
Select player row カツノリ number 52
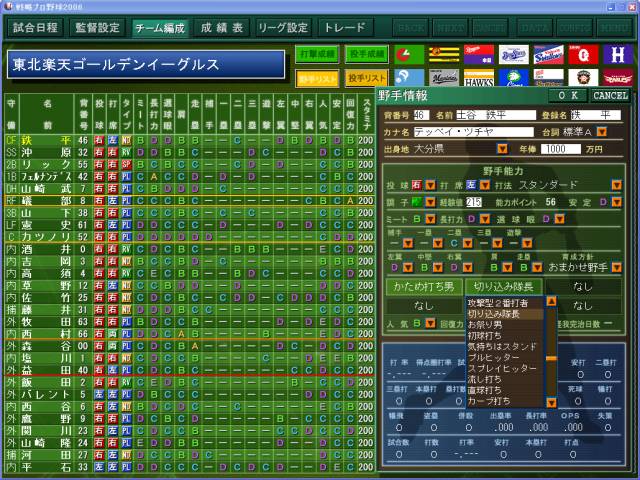(189, 237)
